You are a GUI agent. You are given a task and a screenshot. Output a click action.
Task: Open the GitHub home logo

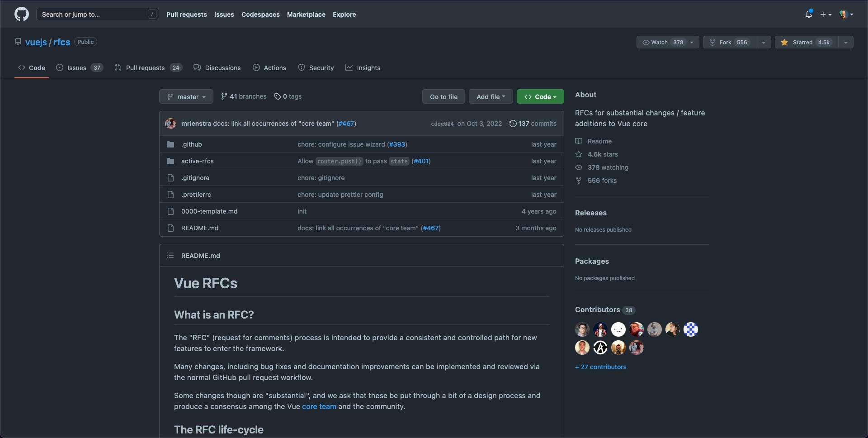tap(22, 14)
